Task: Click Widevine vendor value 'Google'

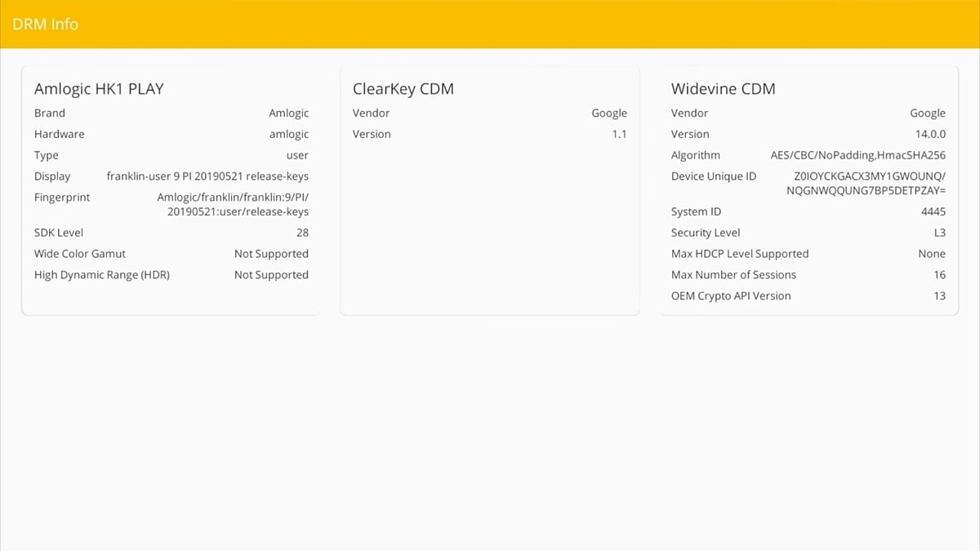Action: 928,113
